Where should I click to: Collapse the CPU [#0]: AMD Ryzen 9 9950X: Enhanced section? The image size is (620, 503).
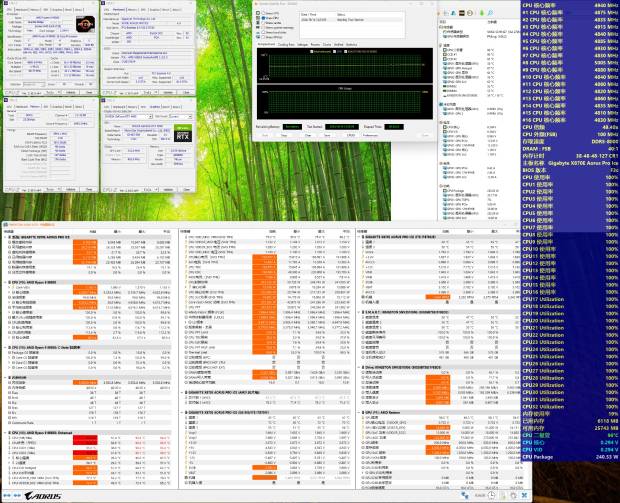coord(6,433)
